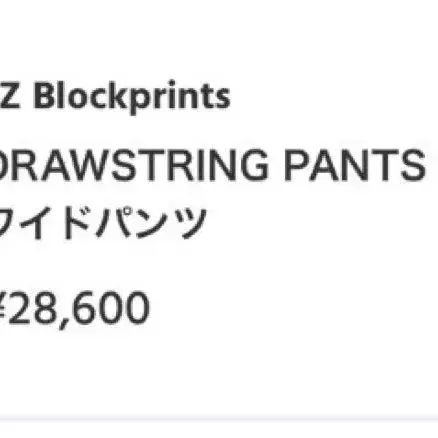The width and height of the screenshot is (438, 438).
Task: Click the horizontal divider line below the price
Action: (x=219, y=418)
